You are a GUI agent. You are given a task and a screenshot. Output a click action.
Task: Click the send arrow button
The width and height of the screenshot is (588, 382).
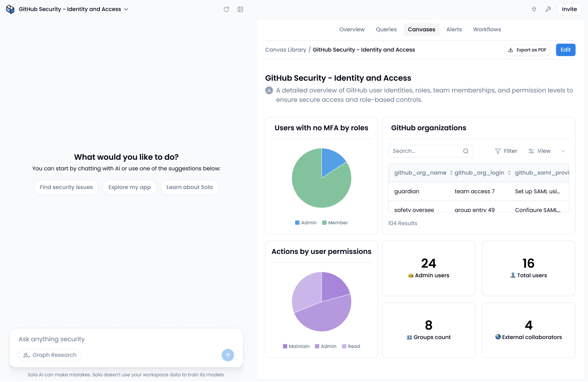pos(228,355)
